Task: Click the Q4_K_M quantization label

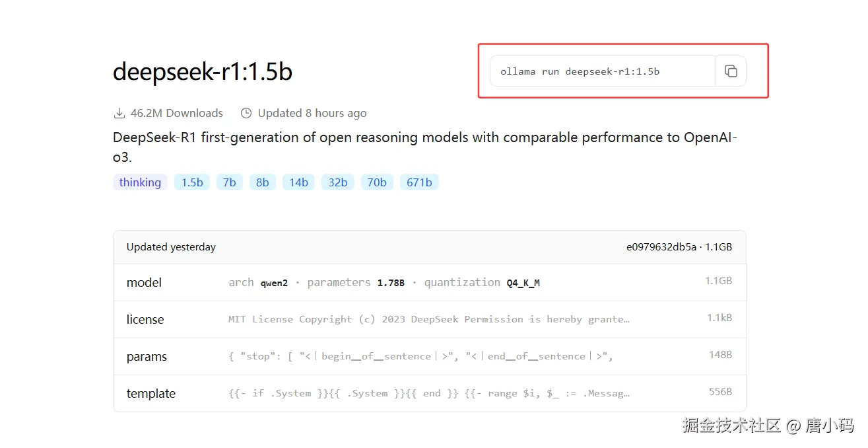Action: click(524, 282)
